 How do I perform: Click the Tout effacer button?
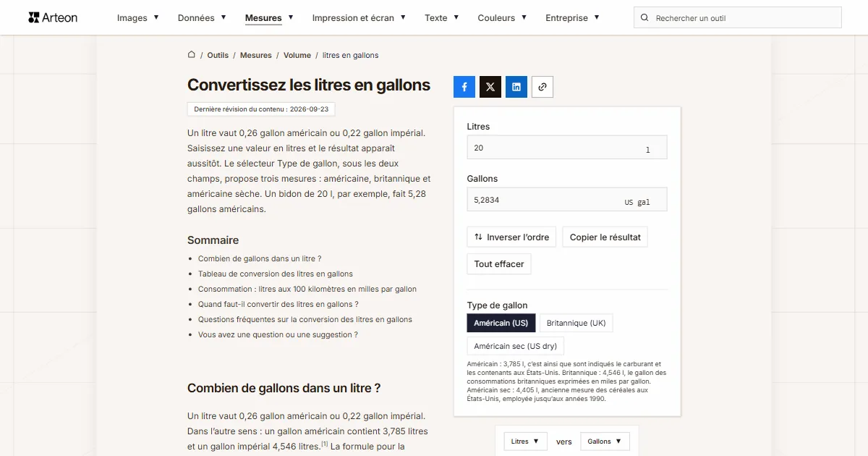(x=499, y=264)
